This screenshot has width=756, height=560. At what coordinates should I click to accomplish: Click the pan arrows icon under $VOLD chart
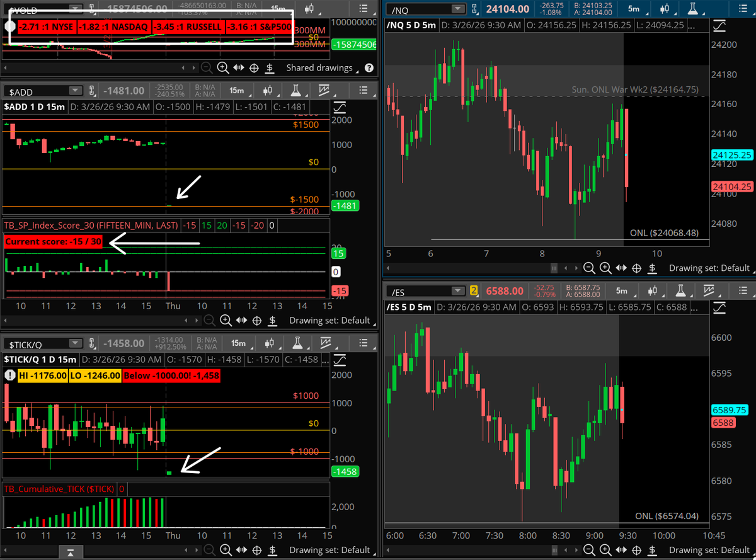[x=239, y=68]
